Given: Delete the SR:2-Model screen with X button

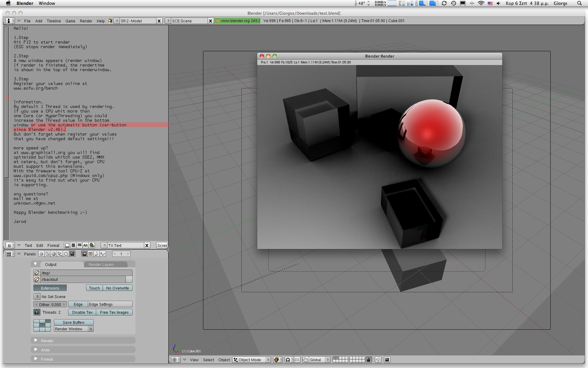Looking at the screenshot, I should click(159, 21).
